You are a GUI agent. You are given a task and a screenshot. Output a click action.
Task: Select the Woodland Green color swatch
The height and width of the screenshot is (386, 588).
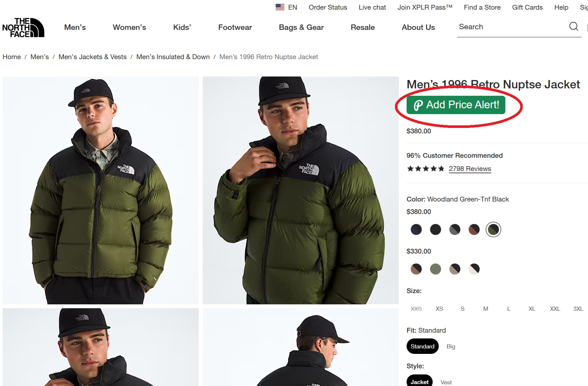pyautogui.click(x=493, y=229)
